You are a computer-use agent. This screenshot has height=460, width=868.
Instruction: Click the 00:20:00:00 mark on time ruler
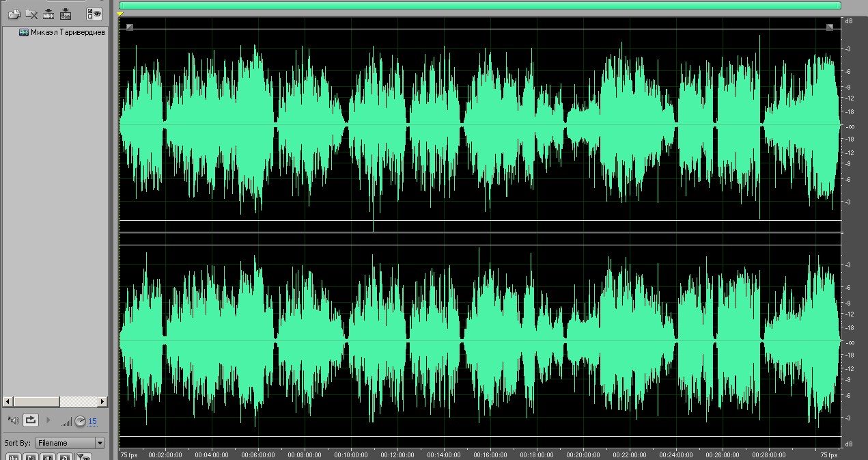(x=583, y=455)
